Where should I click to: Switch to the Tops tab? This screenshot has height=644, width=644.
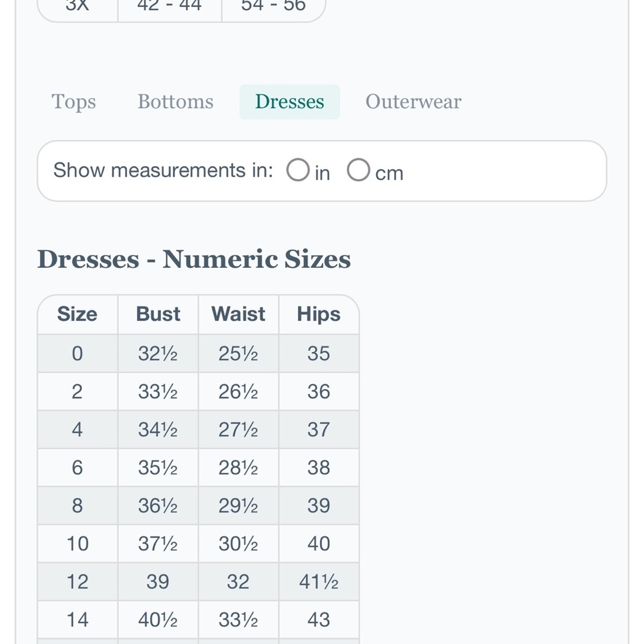pos(73,102)
